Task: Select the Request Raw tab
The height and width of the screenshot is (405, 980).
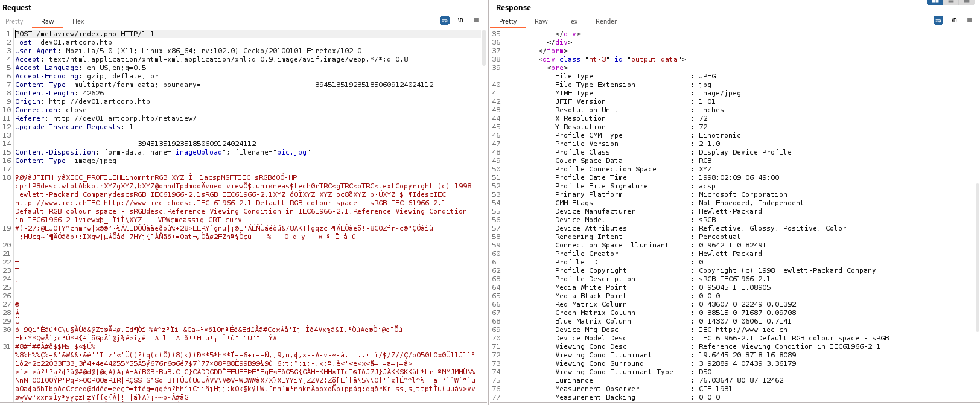Action: [48, 21]
